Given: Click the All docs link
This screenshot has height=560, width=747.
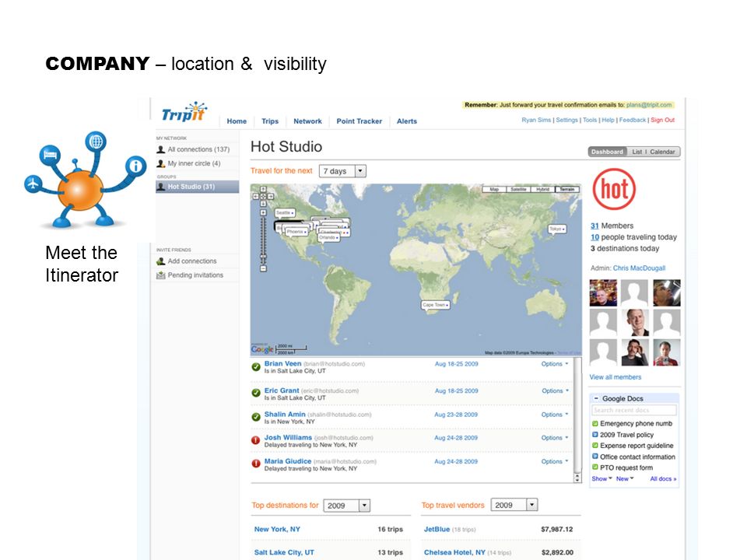Looking at the screenshot, I should 663,478.
